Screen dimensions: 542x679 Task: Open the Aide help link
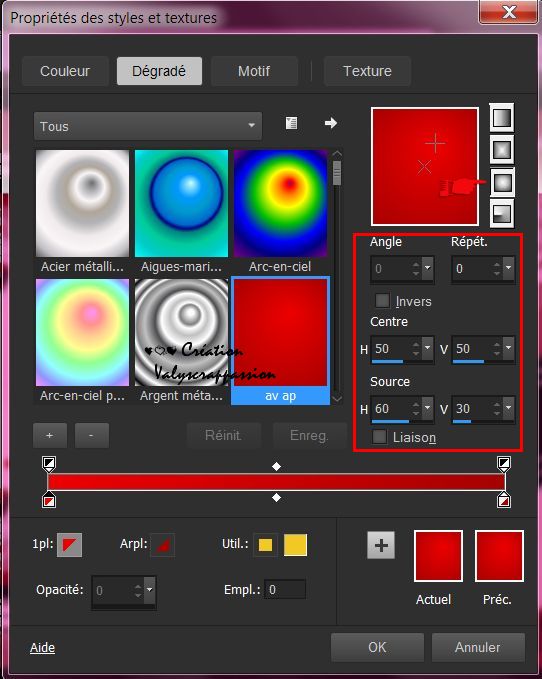click(42, 647)
